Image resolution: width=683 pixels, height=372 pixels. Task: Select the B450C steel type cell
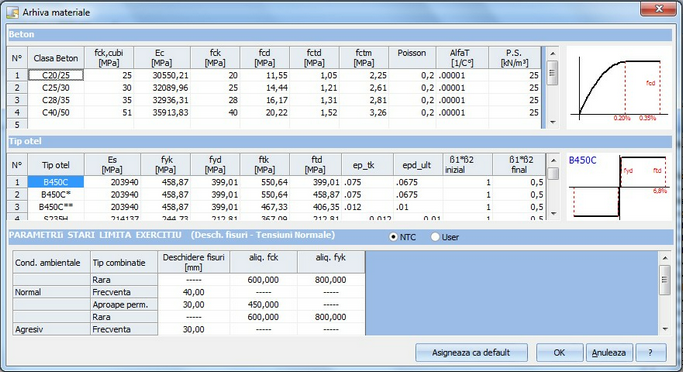(56, 182)
